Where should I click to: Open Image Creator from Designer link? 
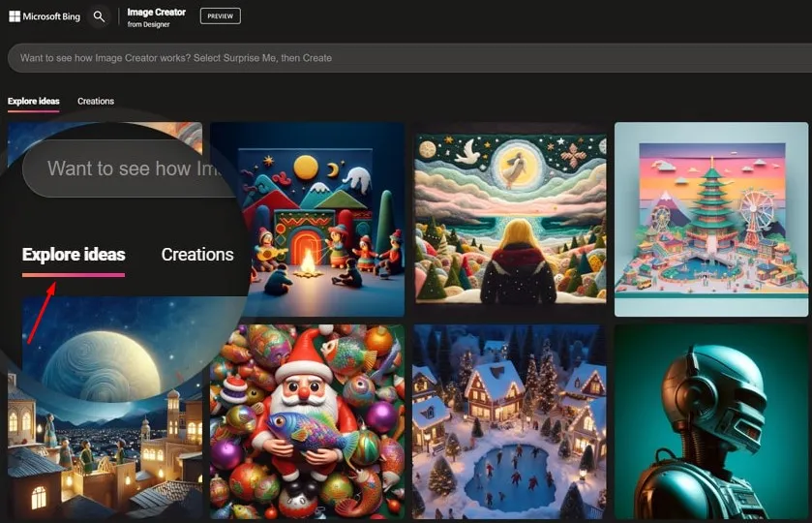point(156,17)
